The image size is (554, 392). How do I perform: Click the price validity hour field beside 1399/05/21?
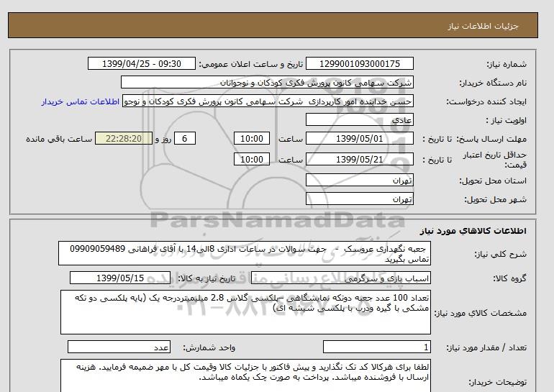pos(252,159)
